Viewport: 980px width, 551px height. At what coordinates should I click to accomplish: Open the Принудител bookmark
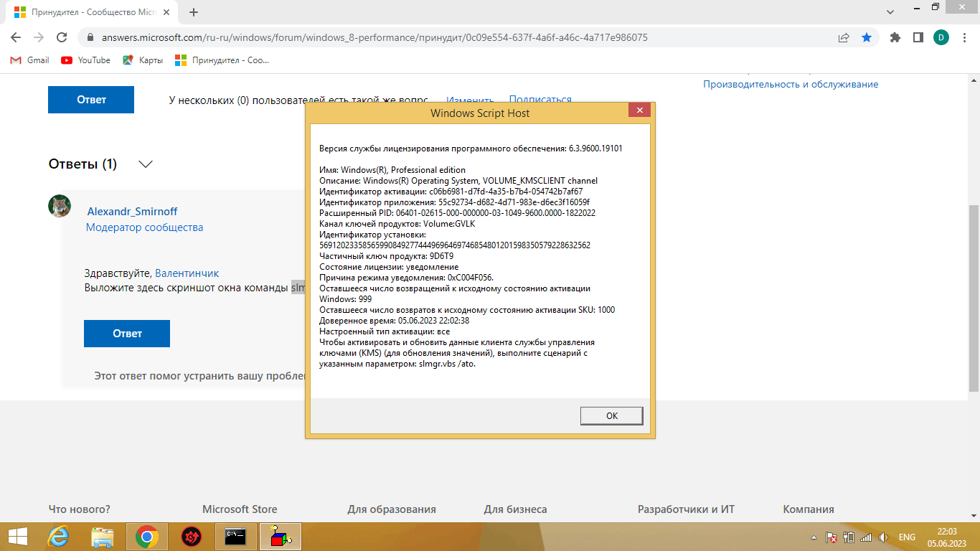coord(222,60)
